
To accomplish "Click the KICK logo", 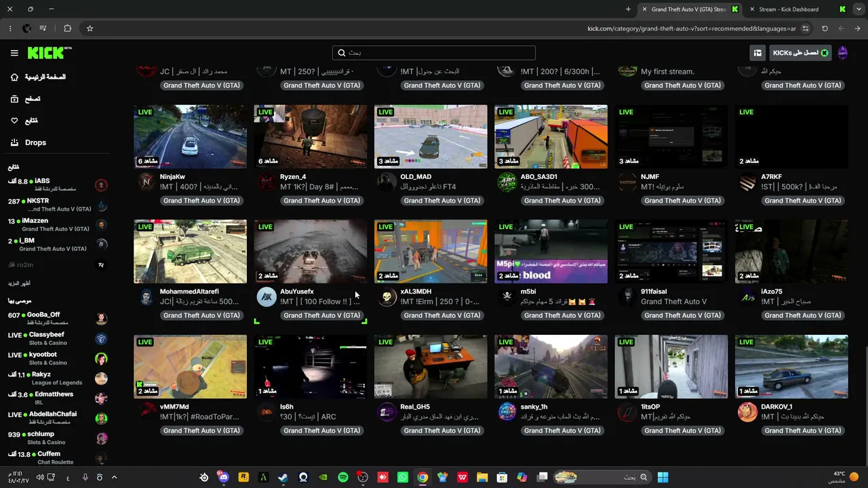I will [49, 53].
